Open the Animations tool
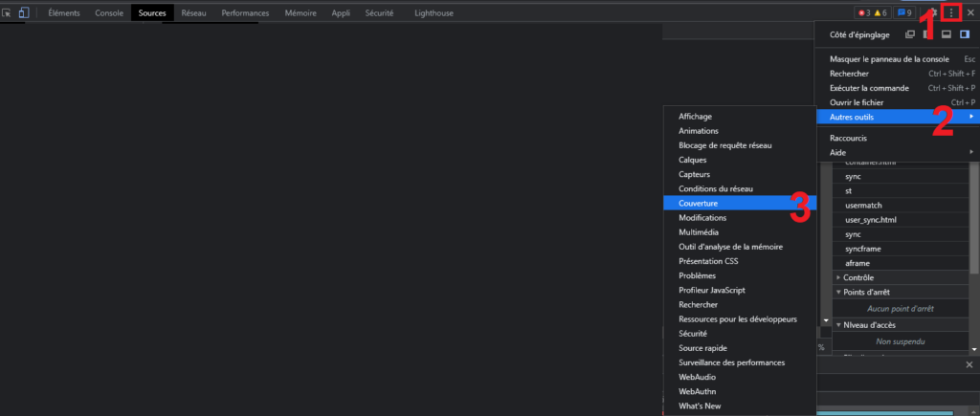This screenshot has height=416, width=980. 740,131
